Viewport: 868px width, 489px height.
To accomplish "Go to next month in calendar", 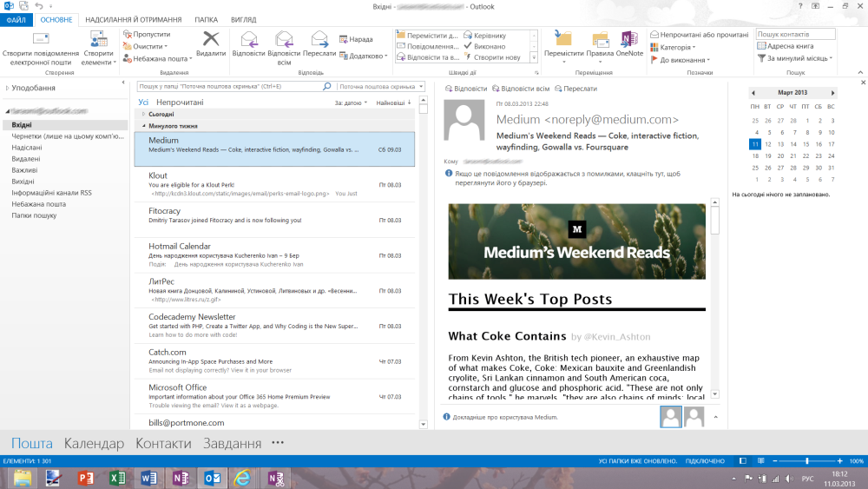I will coord(832,92).
